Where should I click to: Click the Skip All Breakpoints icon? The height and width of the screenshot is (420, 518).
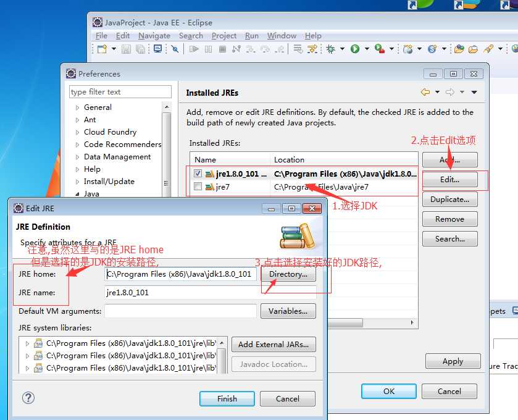pos(175,49)
